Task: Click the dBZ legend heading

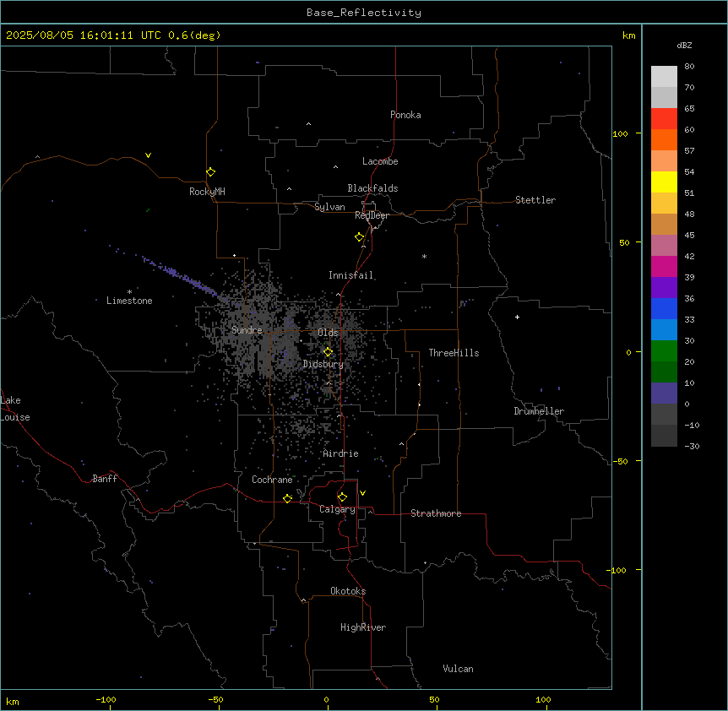Action: (684, 45)
